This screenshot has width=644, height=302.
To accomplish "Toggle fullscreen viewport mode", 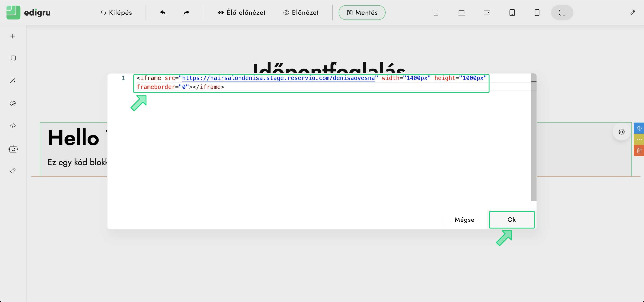I will [562, 13].
